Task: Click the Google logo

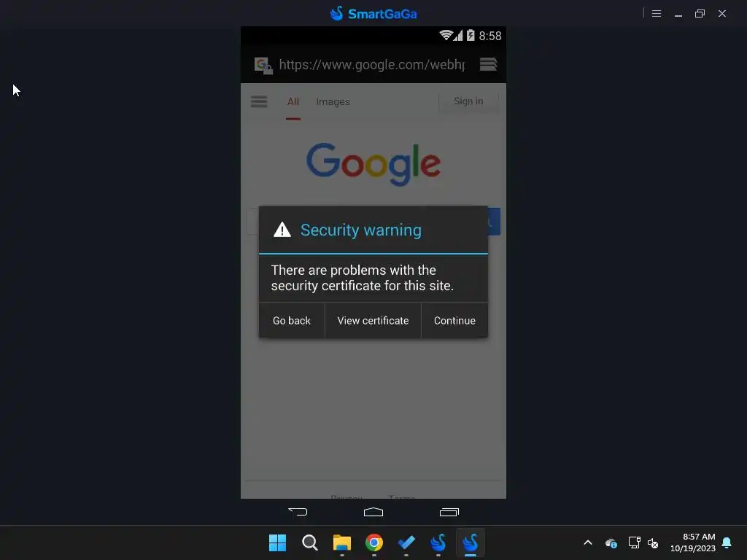Action: tap(373, 164)
